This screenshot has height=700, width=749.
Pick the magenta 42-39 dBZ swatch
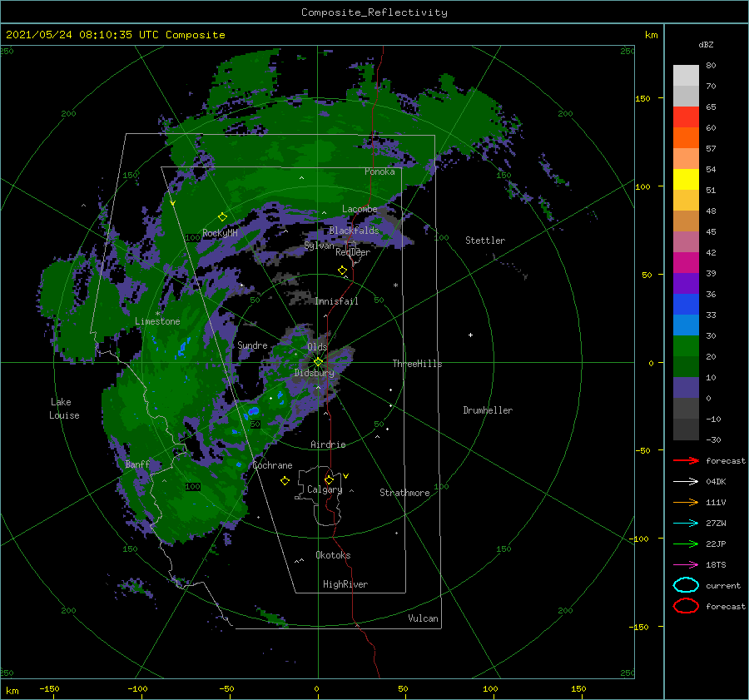point(686,262)
